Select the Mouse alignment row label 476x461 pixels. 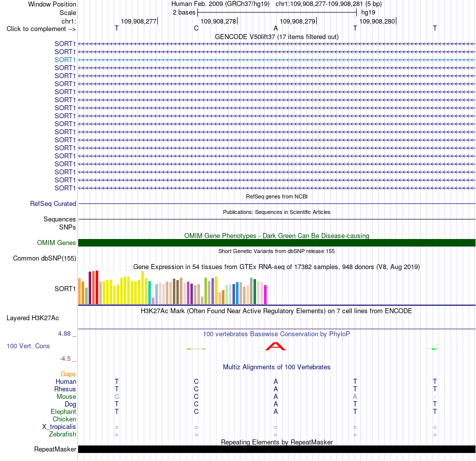click(66, 397)
